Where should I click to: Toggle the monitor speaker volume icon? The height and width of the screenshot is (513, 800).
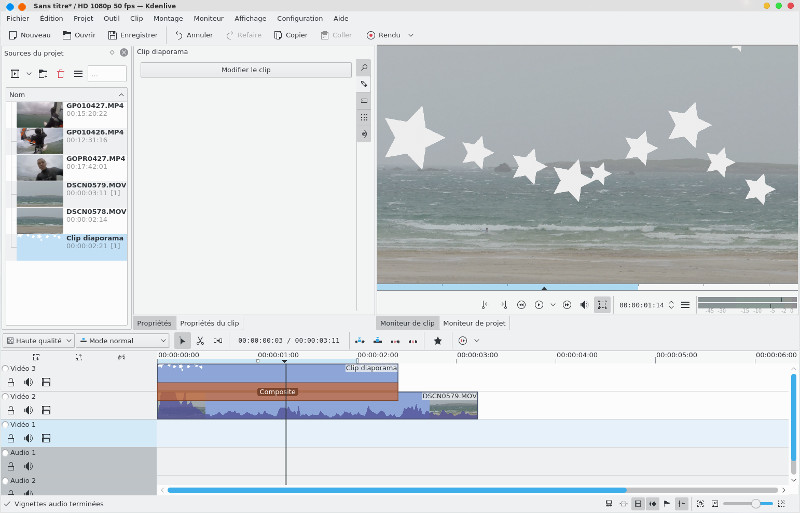click(x=584, y=305)
